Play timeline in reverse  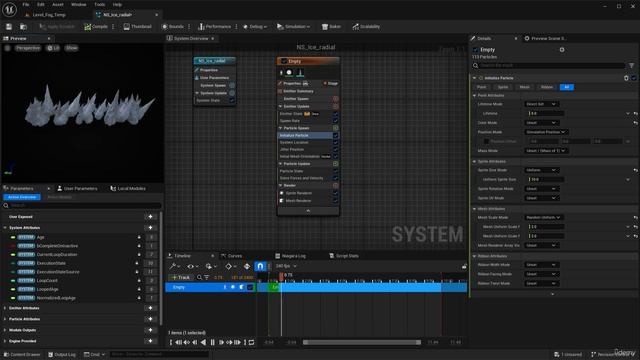coord(204,342)
